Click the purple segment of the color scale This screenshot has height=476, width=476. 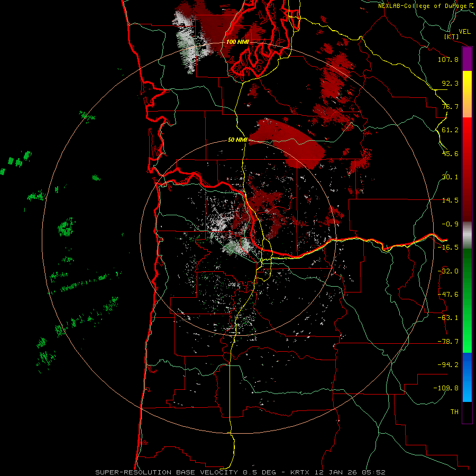(x=467, y=59)
